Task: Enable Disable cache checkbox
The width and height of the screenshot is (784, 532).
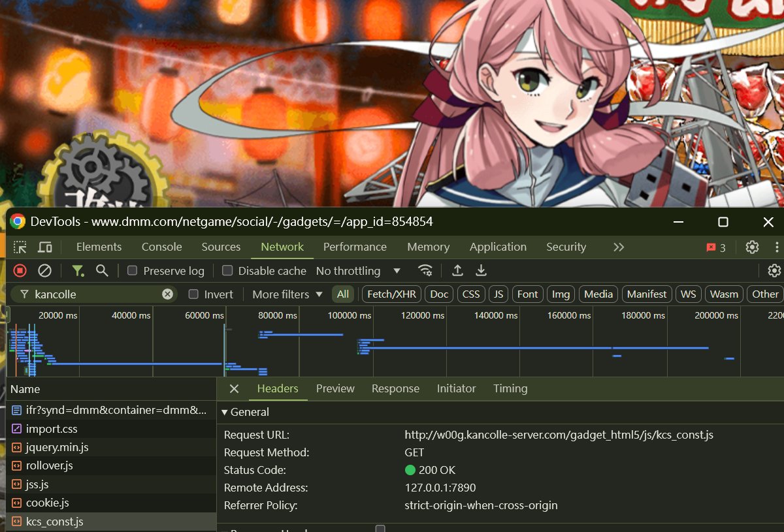Action: click(x=227, y=270)
